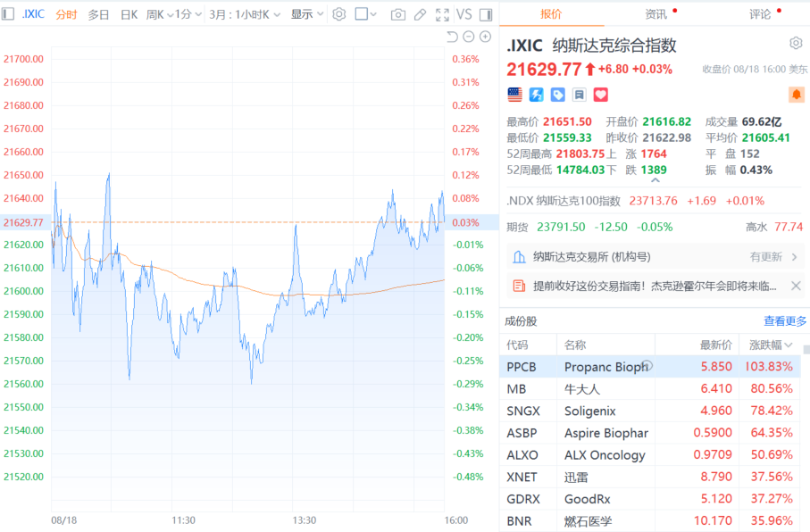Sort by 代码 column header
This screenshot has height=532, width=810.
[x=517, y=345]
